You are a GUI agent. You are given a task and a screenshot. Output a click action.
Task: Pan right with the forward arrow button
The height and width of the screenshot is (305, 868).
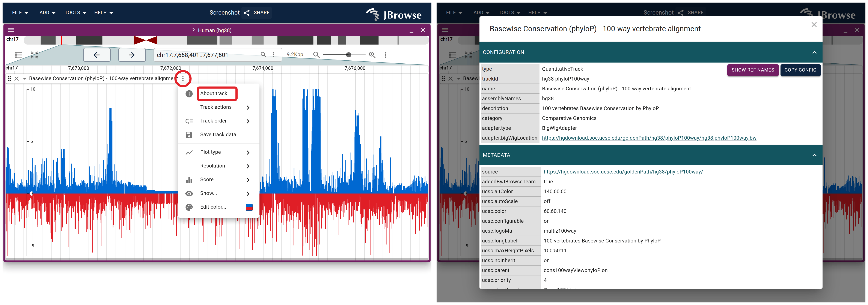132,55
